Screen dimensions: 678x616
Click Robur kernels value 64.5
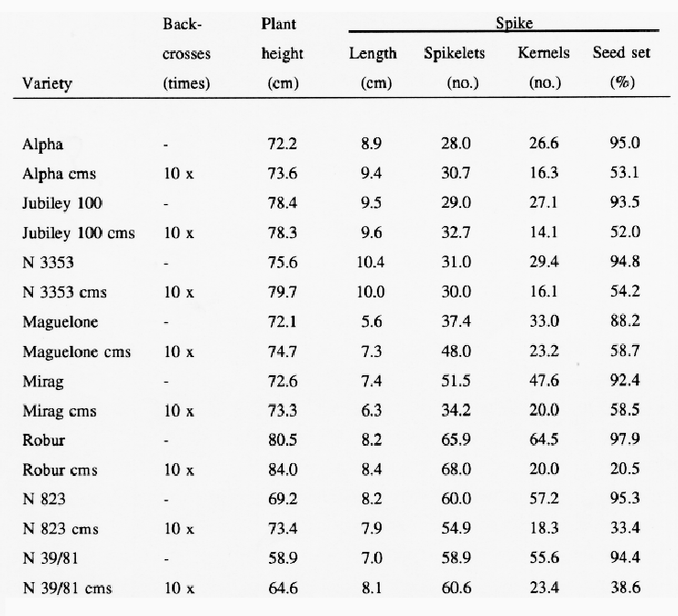544,439
